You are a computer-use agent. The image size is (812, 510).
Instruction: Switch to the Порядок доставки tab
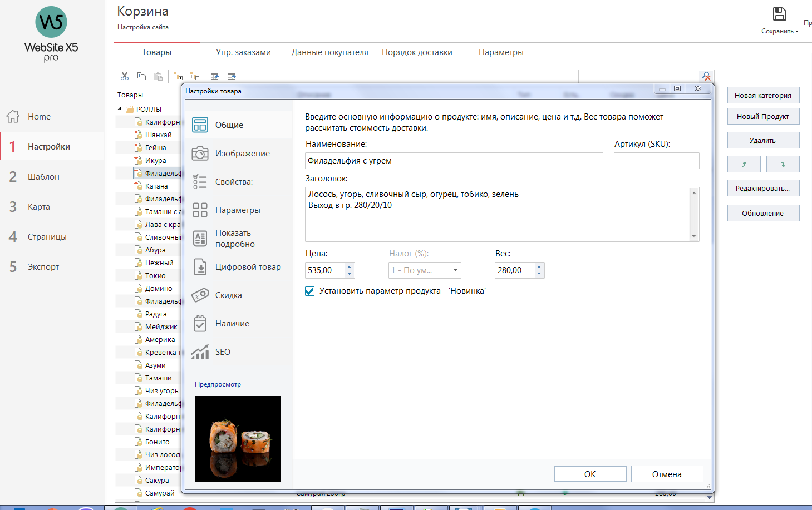[x=417, y=52]
